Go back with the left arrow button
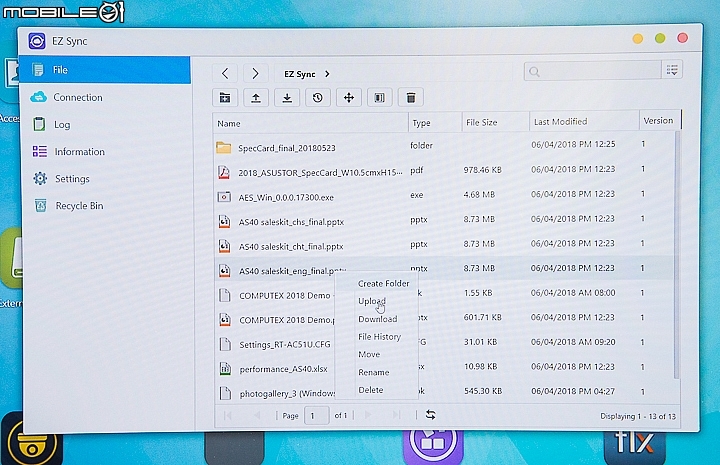This screenshot has width=720, height=465. (x=225, y=73)
